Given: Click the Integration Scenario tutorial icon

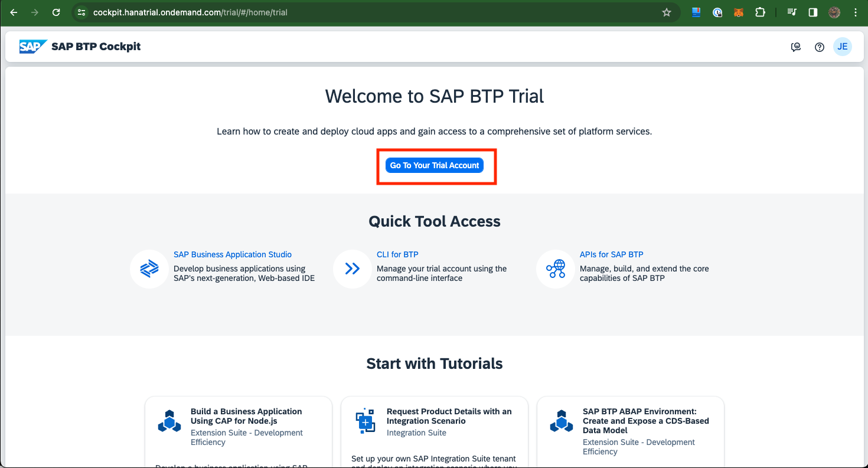Looking at the screenshot, I should coord(366,421).
